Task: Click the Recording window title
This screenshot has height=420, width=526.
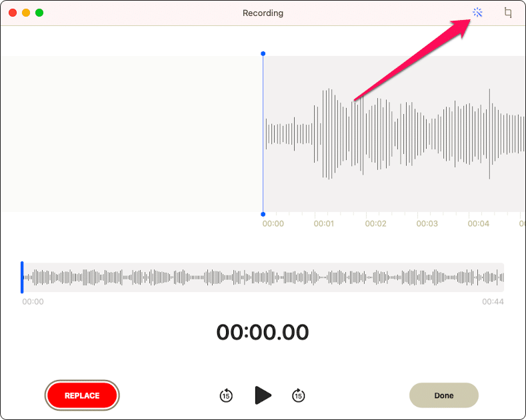Action: (x=263, y=13)
